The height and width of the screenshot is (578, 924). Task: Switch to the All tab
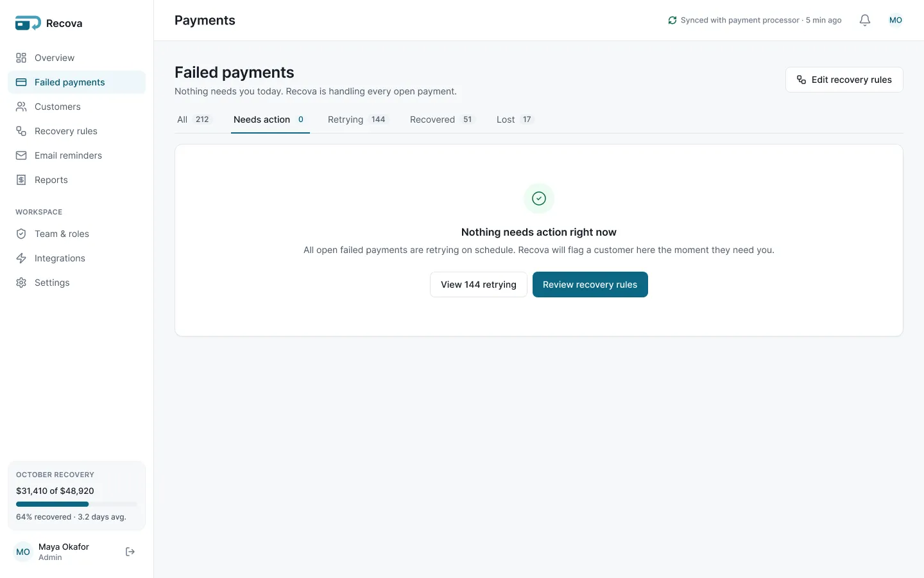tap(194, 119)
